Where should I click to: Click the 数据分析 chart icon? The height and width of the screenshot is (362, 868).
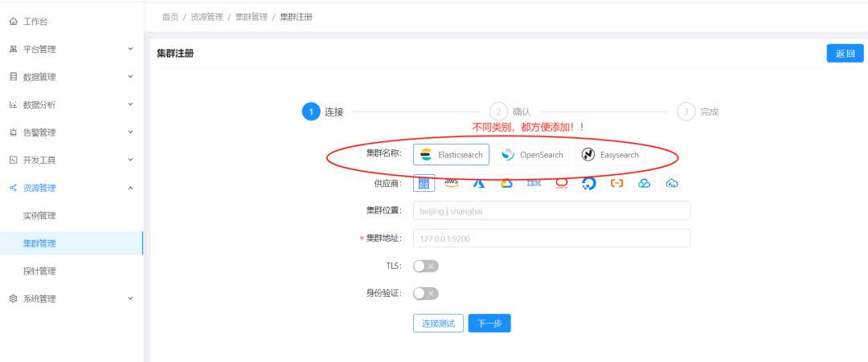[14, 104]
